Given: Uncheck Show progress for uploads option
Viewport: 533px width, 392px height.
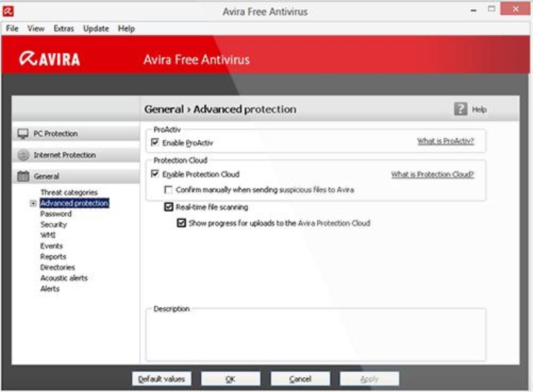Looking at the screenshot, I should click(181, 223).
